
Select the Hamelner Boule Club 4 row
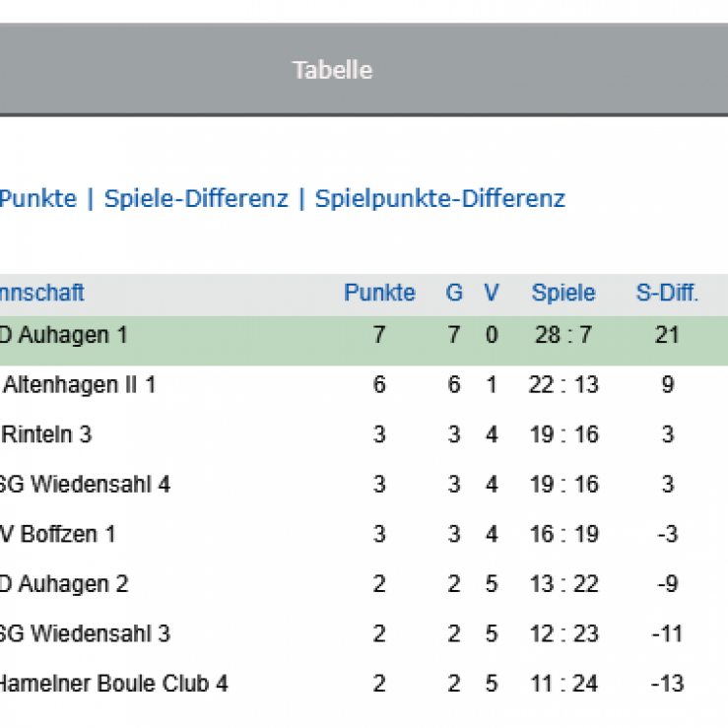tap(364, 684)
